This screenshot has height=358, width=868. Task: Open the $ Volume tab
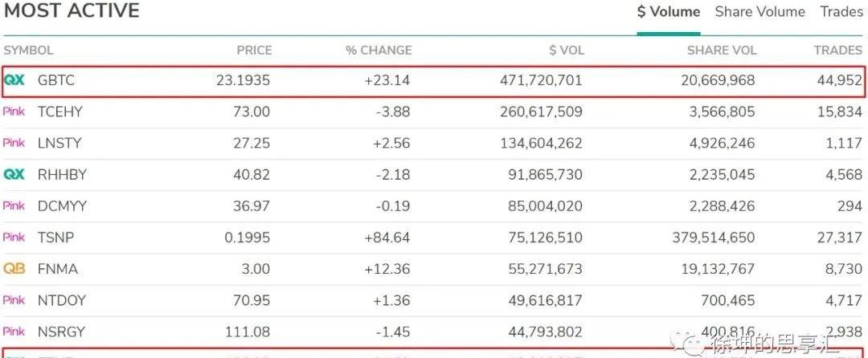pyautogui.click(x=668, y=12)
